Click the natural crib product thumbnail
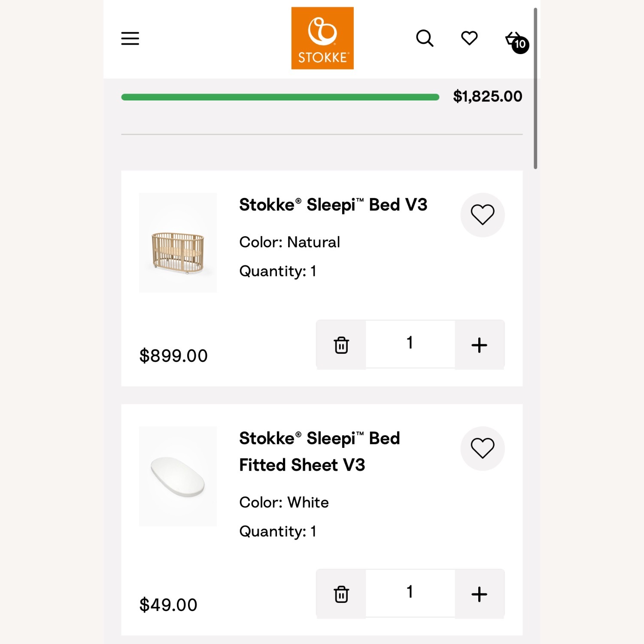 tap(178, 243)
